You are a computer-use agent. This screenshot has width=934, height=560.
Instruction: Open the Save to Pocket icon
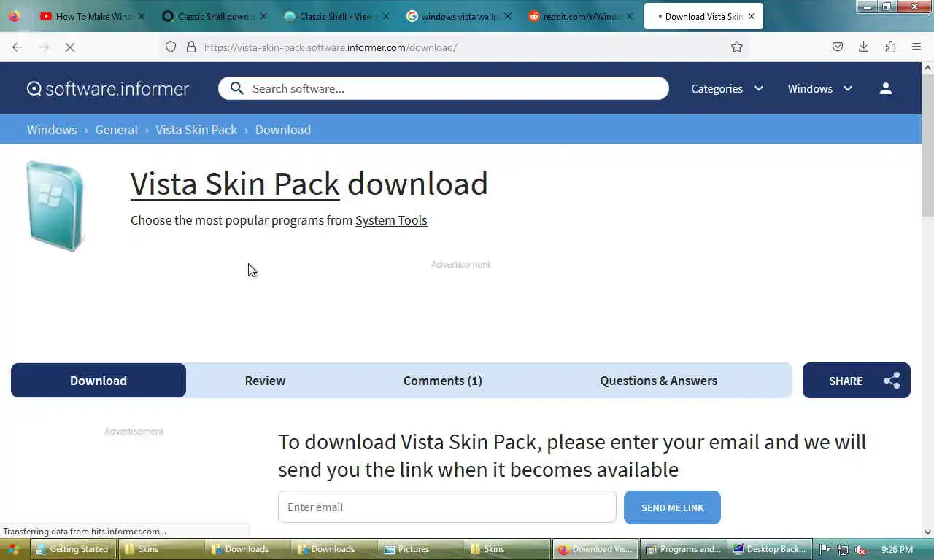[838, 47]
